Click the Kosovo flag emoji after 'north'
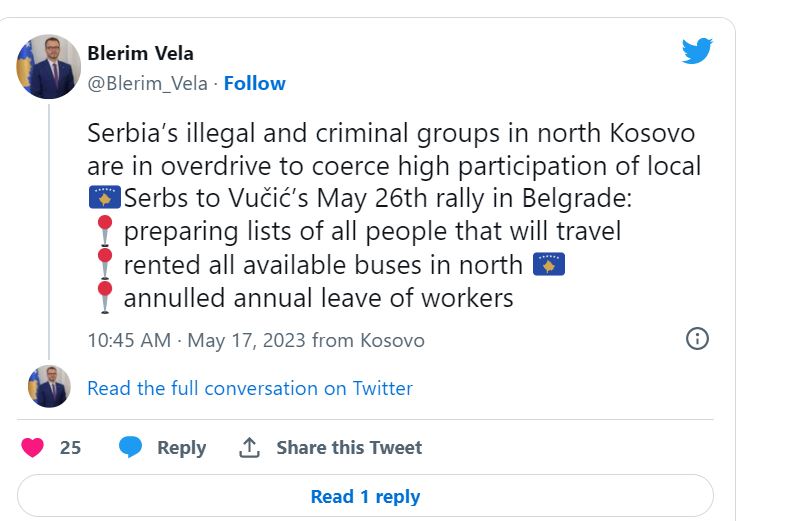This screenshot has height=521, width=790. point(549,264)
